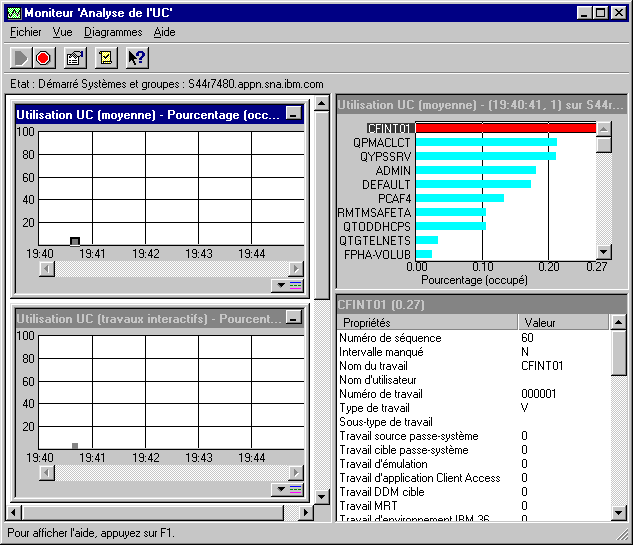Click the DEFAULT job label

pos(386,184)
